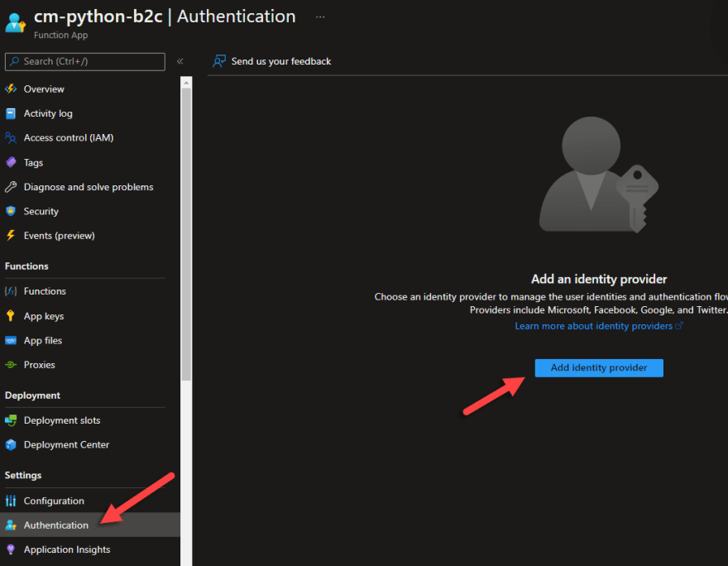Collapse the sidebar with double chevron

click(x=180, y=61)
